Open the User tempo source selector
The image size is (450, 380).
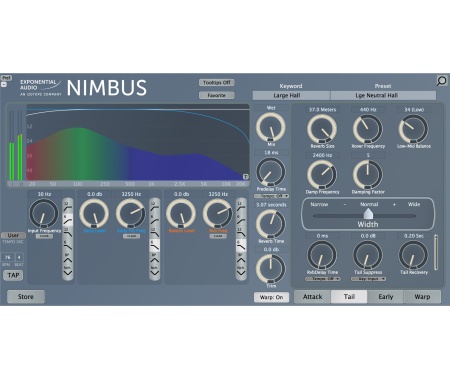click(13, 235)
